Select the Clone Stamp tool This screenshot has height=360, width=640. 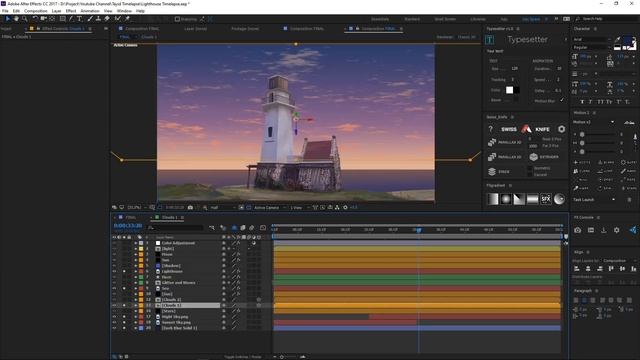pos(98,19)
